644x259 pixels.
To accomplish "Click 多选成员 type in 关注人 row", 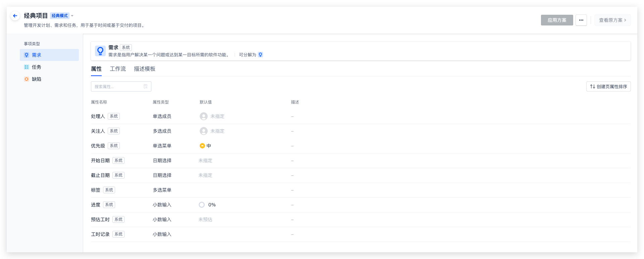I will click(162, 131).
